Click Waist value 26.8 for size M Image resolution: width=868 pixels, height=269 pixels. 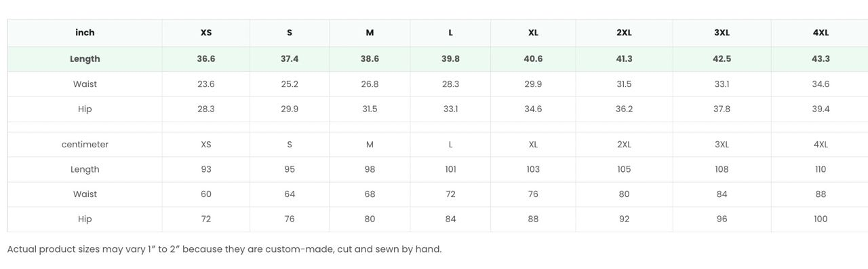[x=370, y=84]
